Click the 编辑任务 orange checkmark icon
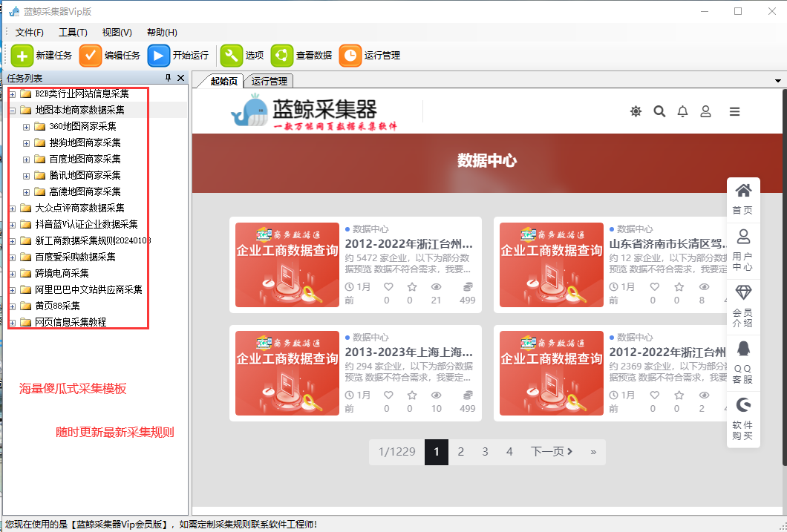The image size is (787, 532). (x=91, y=55)
